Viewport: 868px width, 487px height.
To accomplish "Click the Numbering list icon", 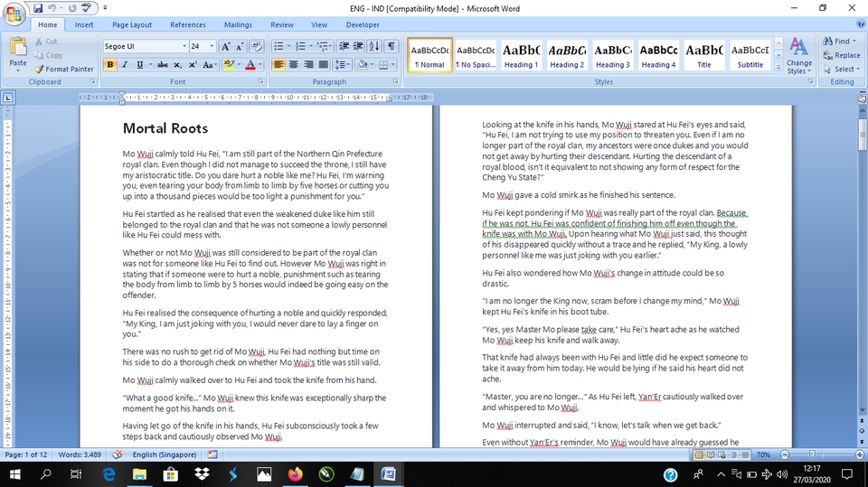I will coord(300,46).
